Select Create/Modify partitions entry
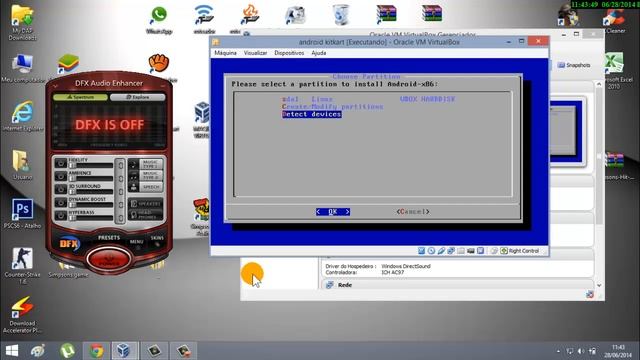This screenshot has height=360, width=640. pos(332,107)
